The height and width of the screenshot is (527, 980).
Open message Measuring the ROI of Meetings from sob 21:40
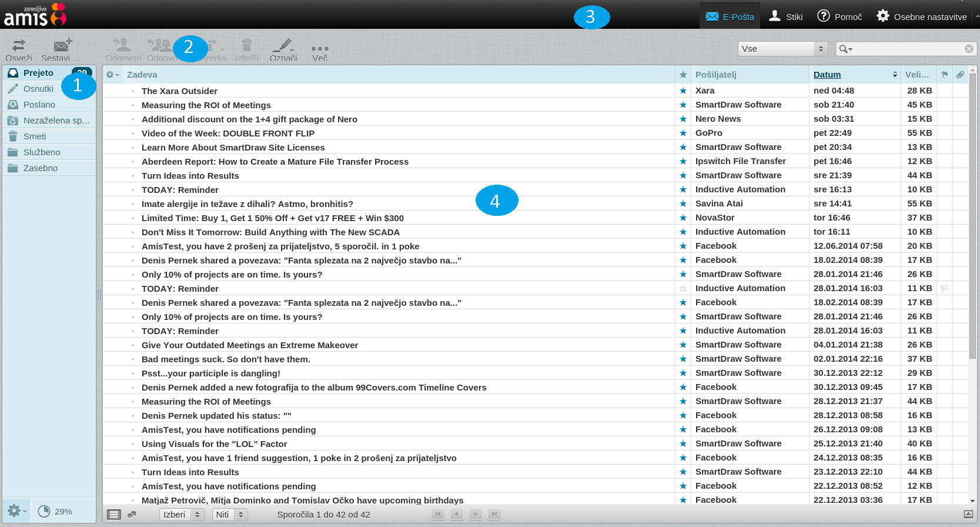pos(206,105)
